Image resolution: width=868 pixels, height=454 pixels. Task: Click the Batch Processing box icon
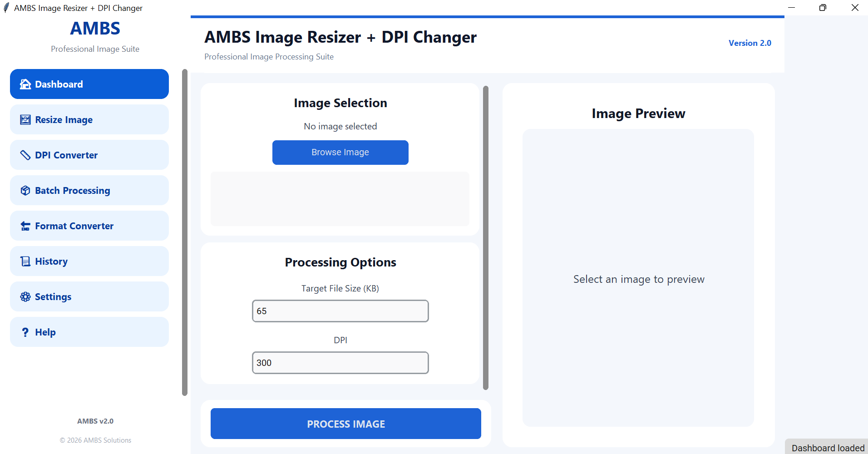point(25,190)
